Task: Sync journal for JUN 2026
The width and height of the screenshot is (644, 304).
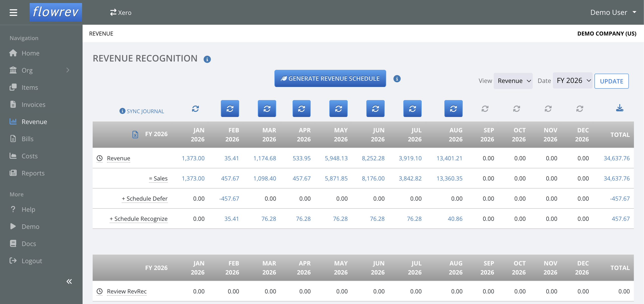Action: coord(375,109)
